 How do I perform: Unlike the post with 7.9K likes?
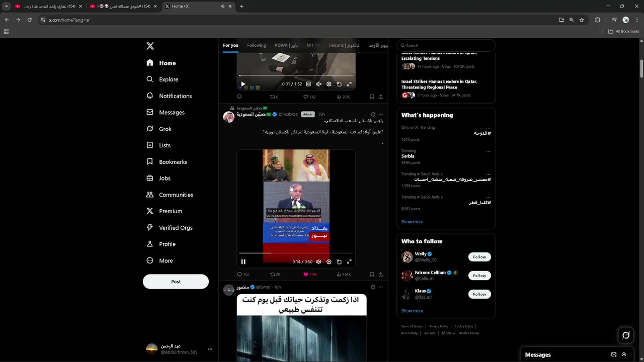pyautogui.click(x=310, y=275)
